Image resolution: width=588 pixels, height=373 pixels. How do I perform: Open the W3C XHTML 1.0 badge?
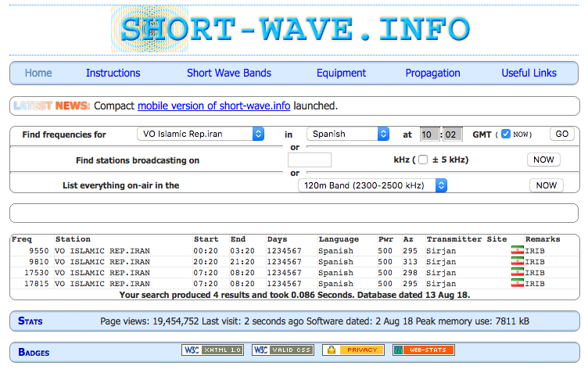213,350
